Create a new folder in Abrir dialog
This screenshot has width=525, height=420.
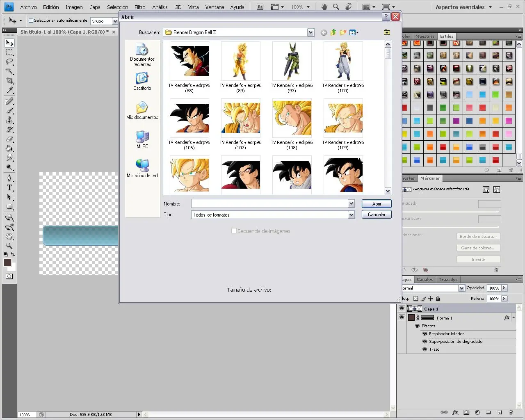coord(342,32)
